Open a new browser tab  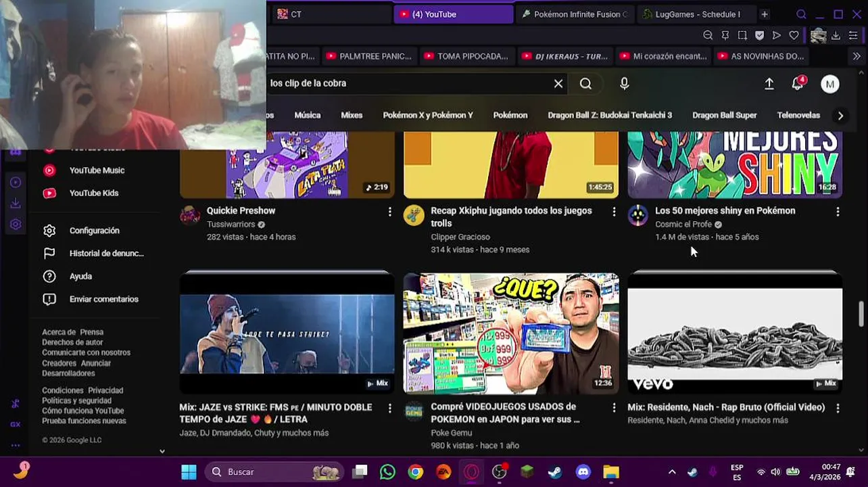(765, 14)
